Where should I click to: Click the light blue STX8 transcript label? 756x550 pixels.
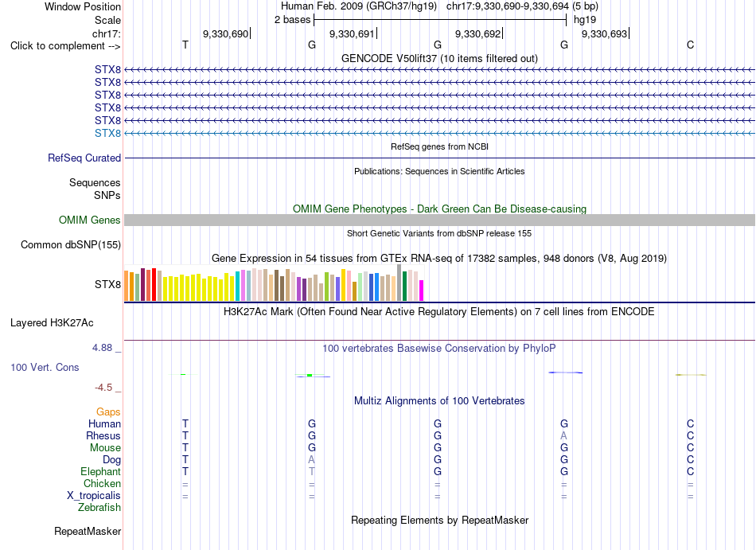(107, 133)
